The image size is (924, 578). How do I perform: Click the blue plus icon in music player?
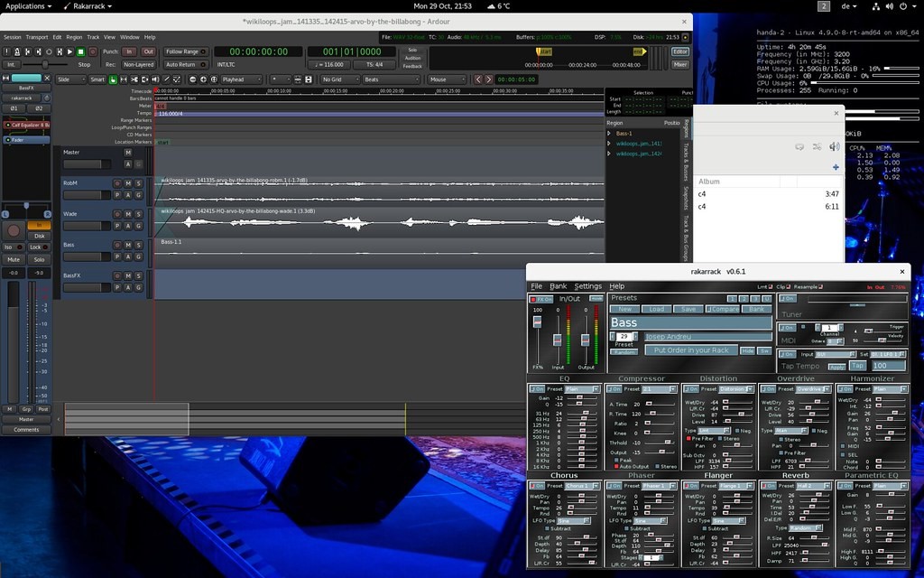836,167
